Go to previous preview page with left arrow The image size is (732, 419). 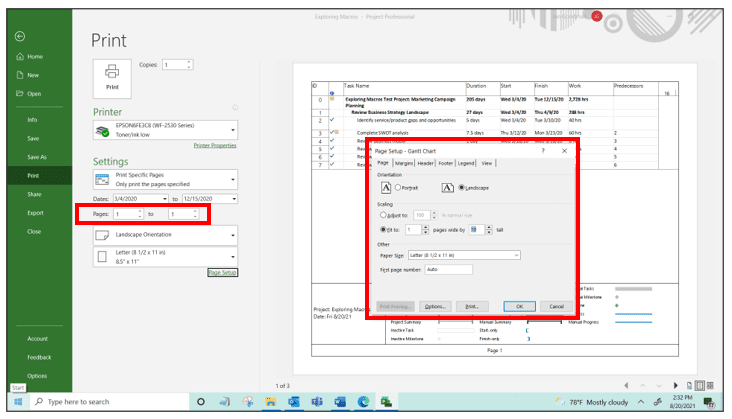[626, 385]
